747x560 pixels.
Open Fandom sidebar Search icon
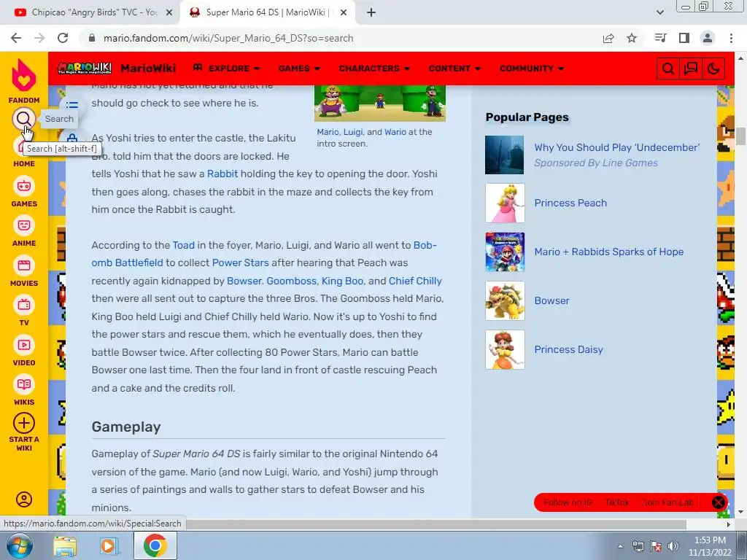click(x=24, y=119)
